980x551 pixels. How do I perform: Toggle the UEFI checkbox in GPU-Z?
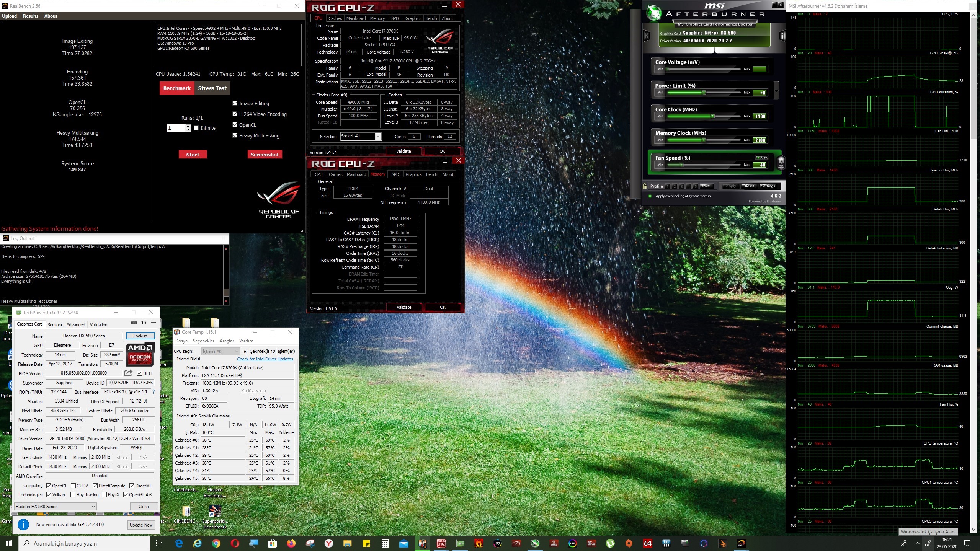tap(139, 373)
